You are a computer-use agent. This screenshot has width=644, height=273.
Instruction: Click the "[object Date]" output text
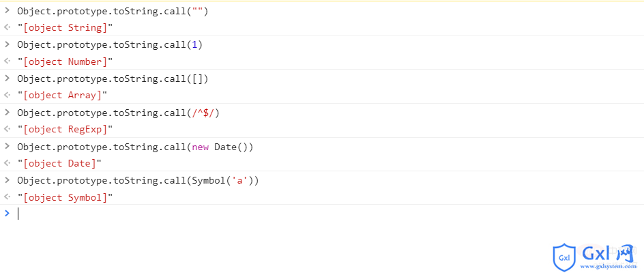[x=59, y=163]
